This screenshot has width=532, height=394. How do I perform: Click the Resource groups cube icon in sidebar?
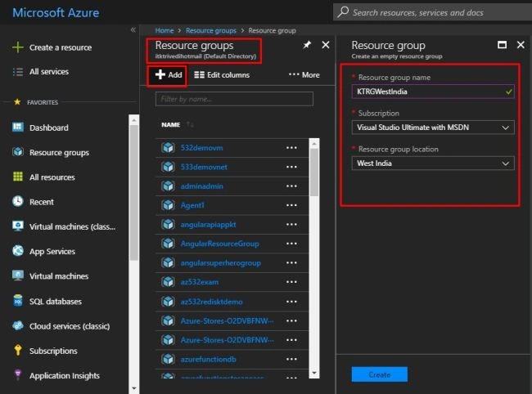point(18,152)
